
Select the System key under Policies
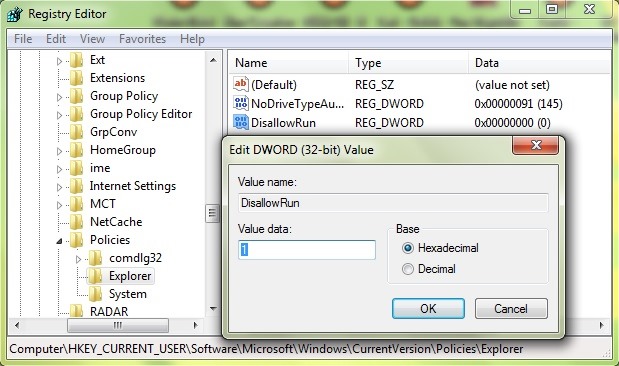[x=128, y=294]
